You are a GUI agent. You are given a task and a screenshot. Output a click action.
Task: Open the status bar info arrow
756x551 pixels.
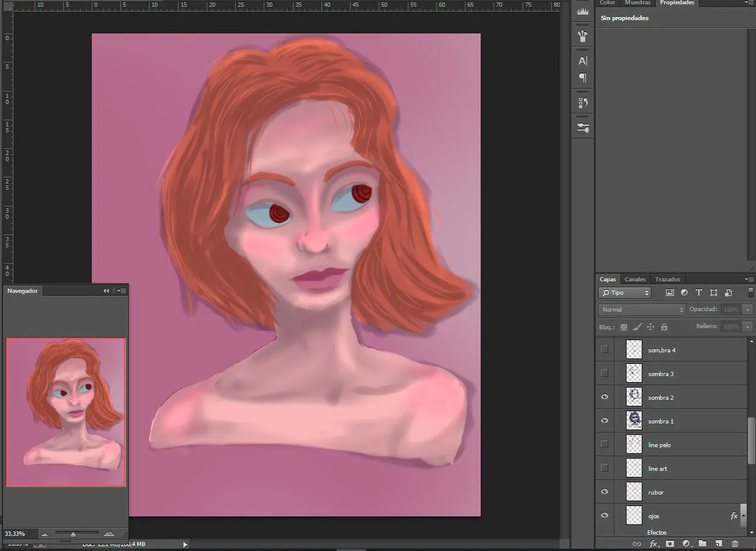click(185, 545)
